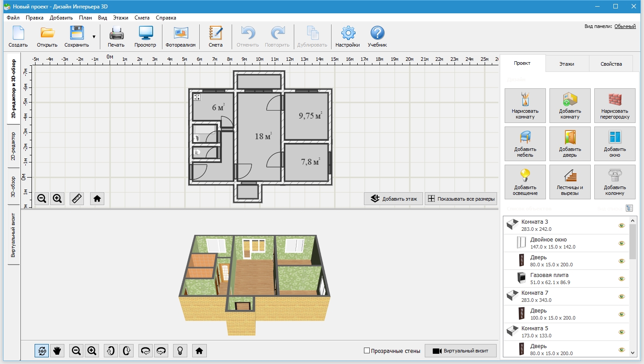Image resolution: width=644 pixels, height=364 pixels.
Task: Select Комната 3 in object list
Action: pos(566,226)
